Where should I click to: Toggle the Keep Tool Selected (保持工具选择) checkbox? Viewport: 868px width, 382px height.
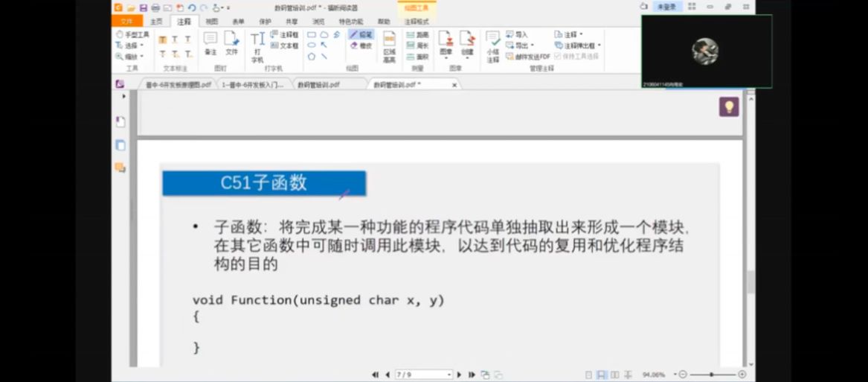click(558, 56)
